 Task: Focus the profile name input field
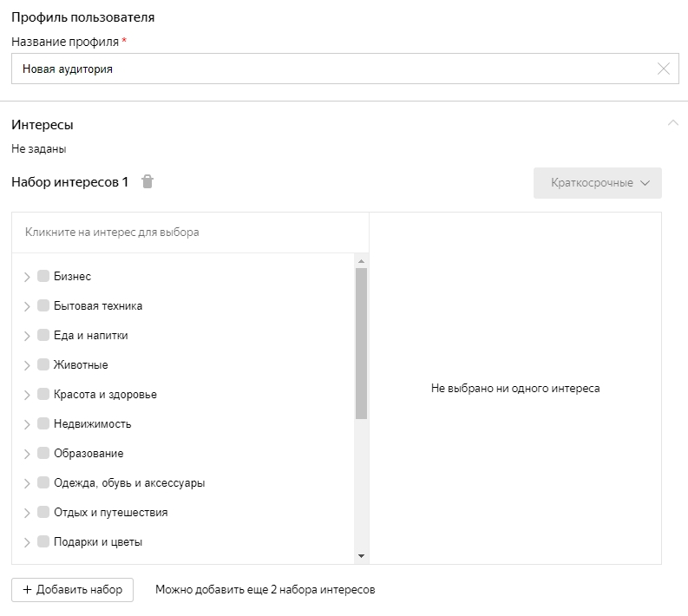(330, 69)
